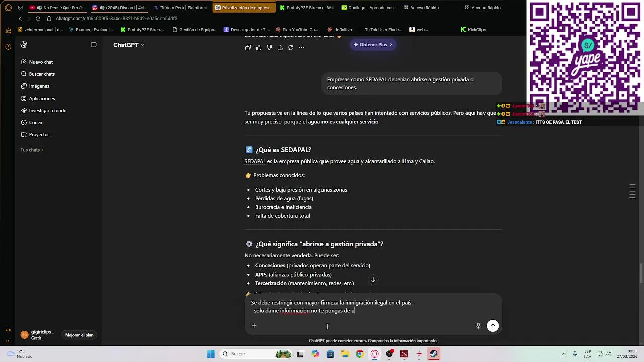This screenshot has width=644, height=362.
Task: Open the Gestión de Equipo bookmark
Action: pyautogui.click(x=195, y=30)
